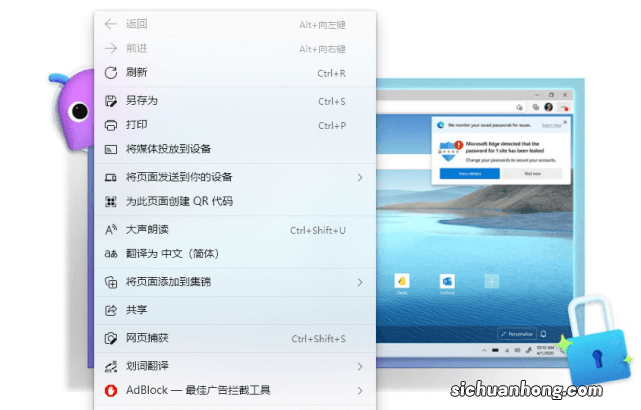Click the red AdBlock icon
The width and height of the screenshot is (641, 410).
pyautogui.click(x=111, y=390)
